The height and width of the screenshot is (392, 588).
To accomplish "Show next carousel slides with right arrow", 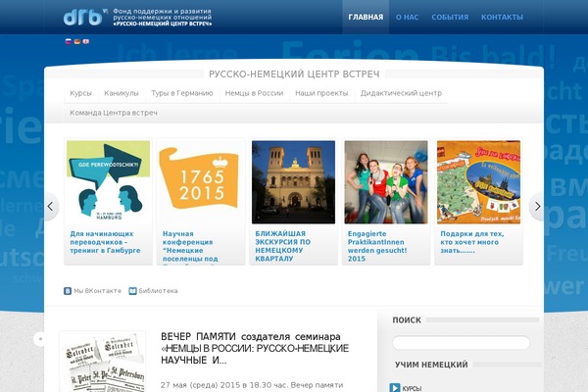I will point(537,207).
